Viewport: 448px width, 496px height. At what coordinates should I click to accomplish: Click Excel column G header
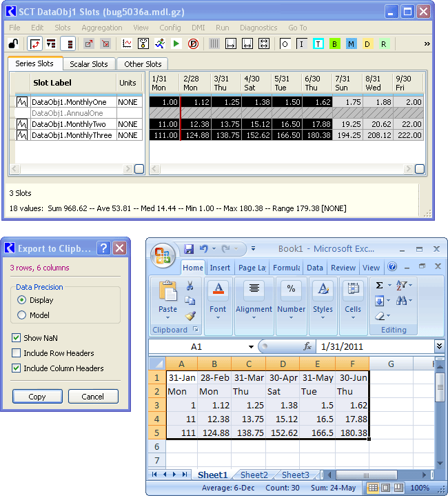[391, 364]
